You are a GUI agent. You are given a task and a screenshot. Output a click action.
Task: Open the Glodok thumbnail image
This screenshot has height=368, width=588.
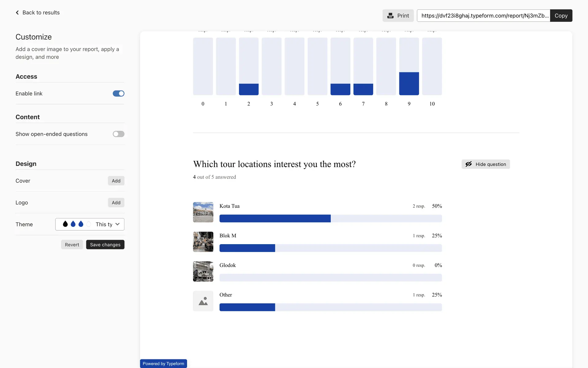click(203, 271)
